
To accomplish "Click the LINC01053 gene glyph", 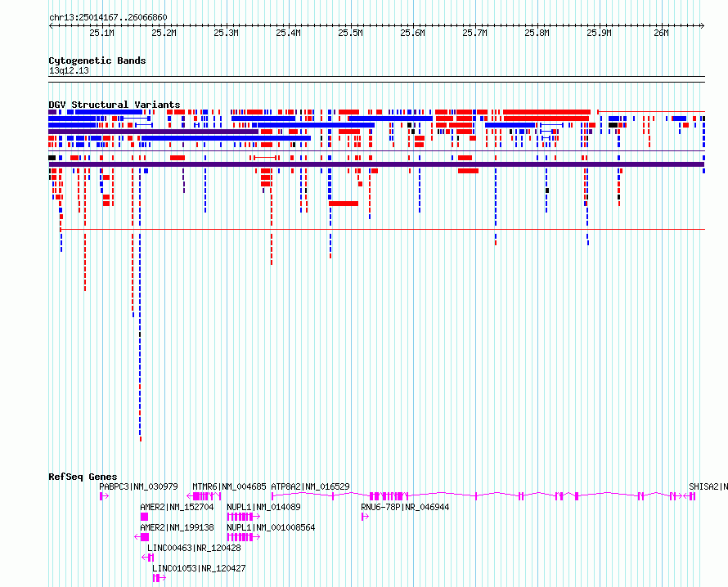I will tap(159, 578).
